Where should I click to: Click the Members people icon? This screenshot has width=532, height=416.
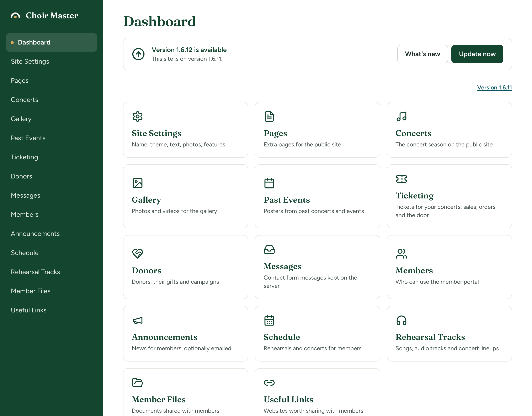[401, 254]
